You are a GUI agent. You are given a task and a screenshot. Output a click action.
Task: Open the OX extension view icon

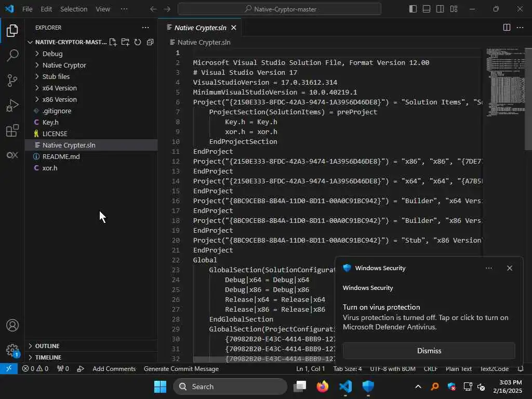[12, 155]
